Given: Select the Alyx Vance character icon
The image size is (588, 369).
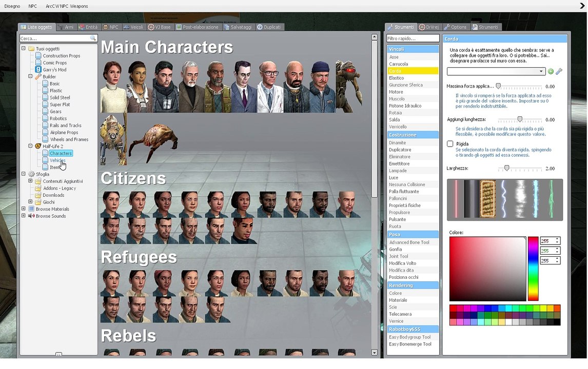Looking at the screenshot, I should (x=140, y=87).
